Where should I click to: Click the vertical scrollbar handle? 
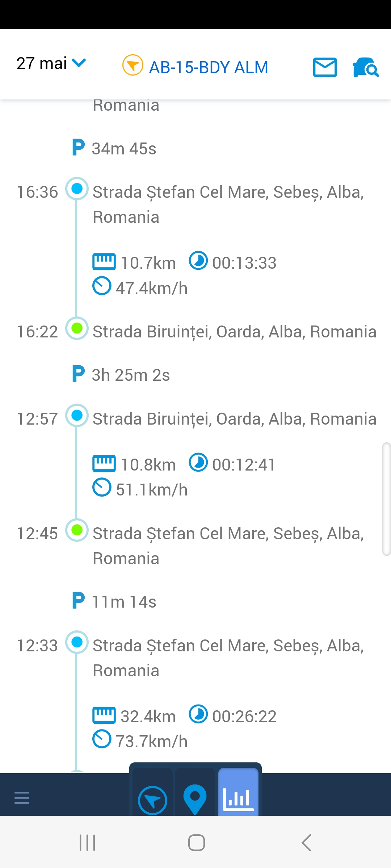coord(386,499)
